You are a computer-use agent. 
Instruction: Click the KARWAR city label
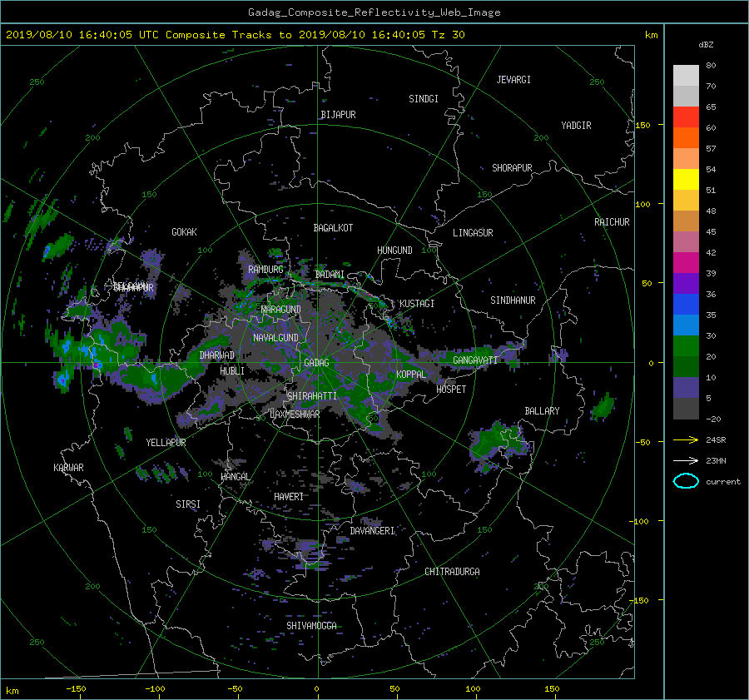pyautogui.click(x=68, y=468)
